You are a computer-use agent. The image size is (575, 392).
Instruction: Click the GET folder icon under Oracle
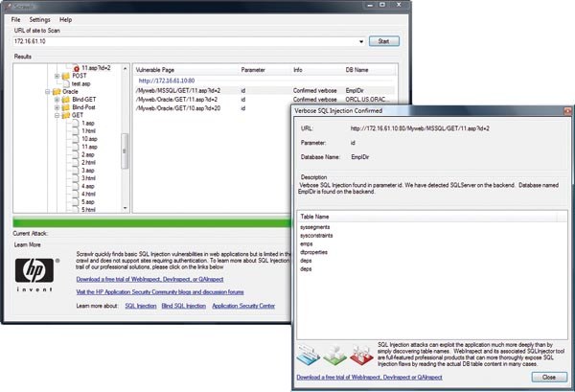point(65,116)
